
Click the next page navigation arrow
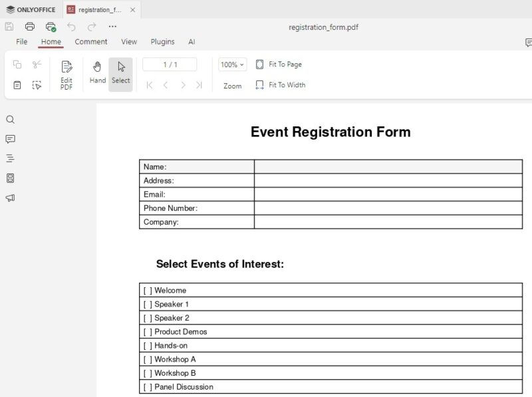point(183,85)
